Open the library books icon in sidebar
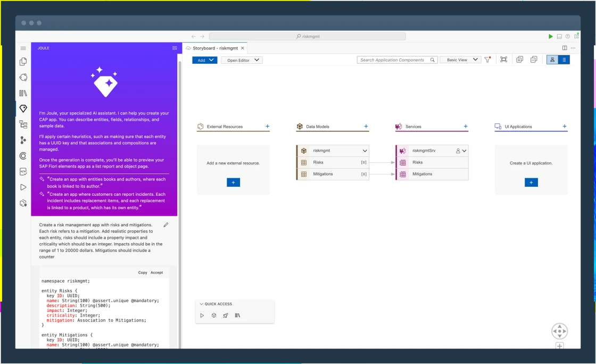 tap(23, 93)
